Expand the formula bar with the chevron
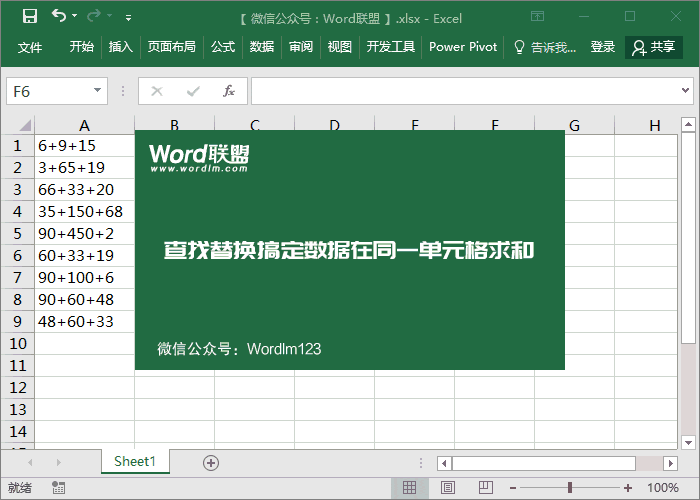 point(687,91)
